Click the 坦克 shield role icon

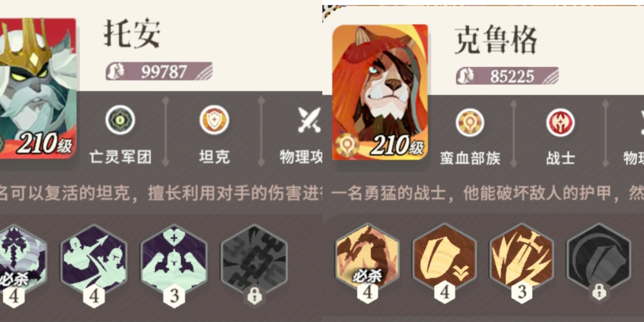pos(214,120)
